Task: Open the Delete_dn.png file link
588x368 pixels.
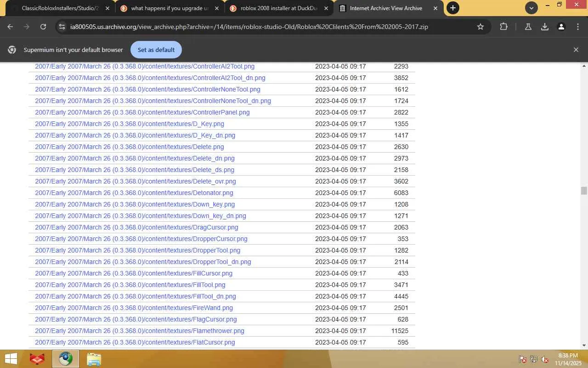Action: pyautogui.click(x=135, y=158)
